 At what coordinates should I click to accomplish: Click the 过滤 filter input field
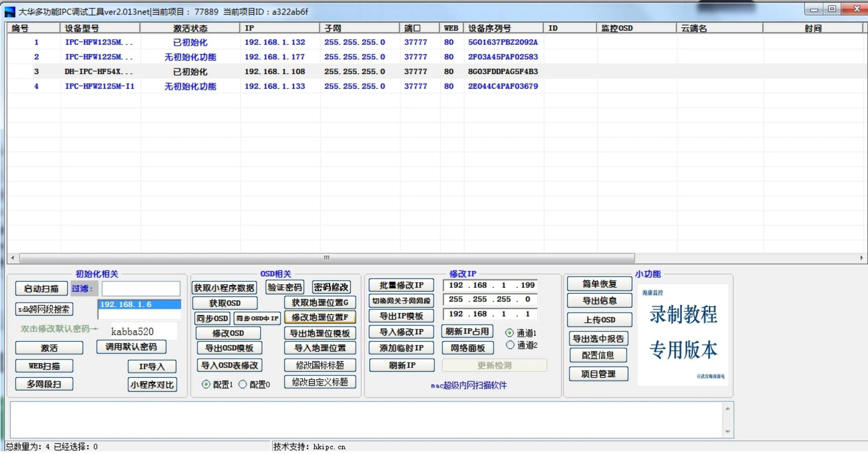(x=141, y=289)
